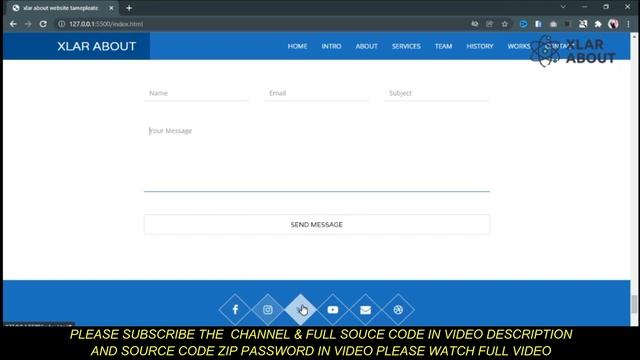
Task: Go back with browser back arrow
Action: pos(13,24)
